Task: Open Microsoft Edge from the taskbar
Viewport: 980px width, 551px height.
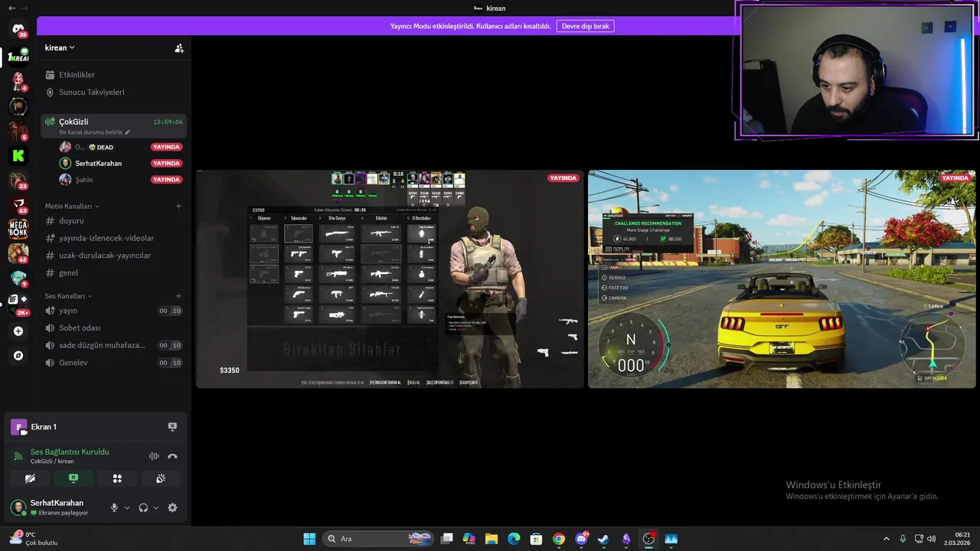Action: coord(514,539)
